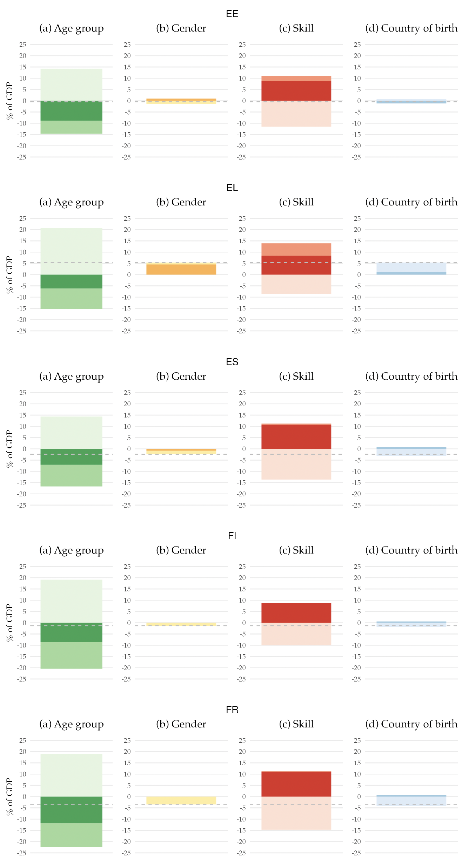Click "% of GDP" axis label in ES row
The height and width of the screenshot is (868, 475).
point(9,449)
